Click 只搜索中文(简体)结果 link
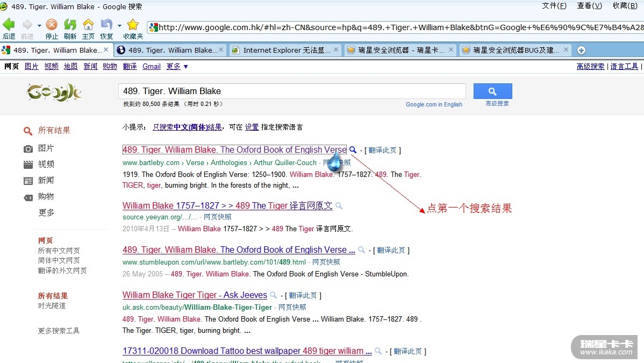The width and height of the screenshot is (644, 363). pyautogui.click(x=187, y=127)
